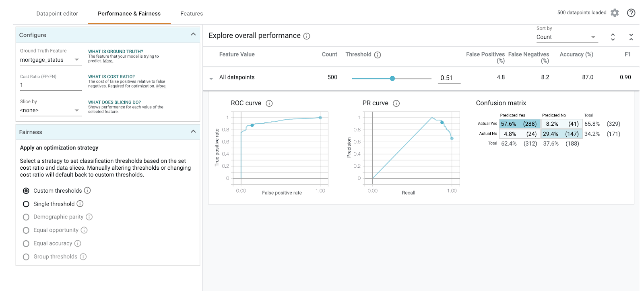Click info icon next to Demographic parity
Viewport: 644px width, 291px height.
[x=89, y=217]
